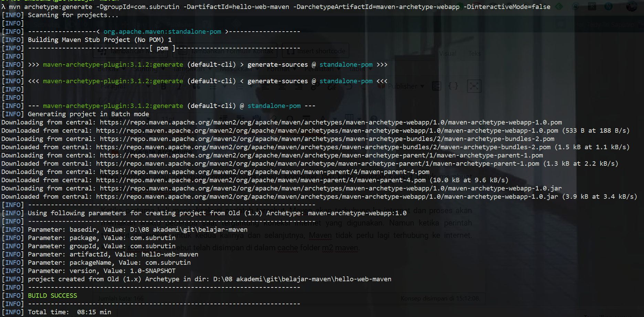The image size is (644, 317).
Task: Toggle bold with the B icon
Action: [163, 86]
